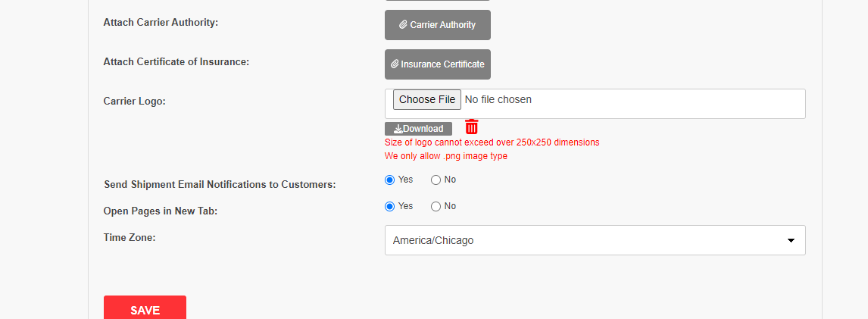Click the "Time Zone:" field label

point(130,237)
